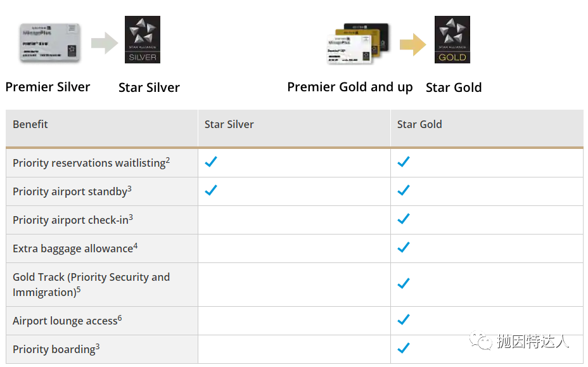Click Star Gold checkmark for Gold Track row
Image resolution: width=588 pixels, height=367 pixels.
coord(404,283)
